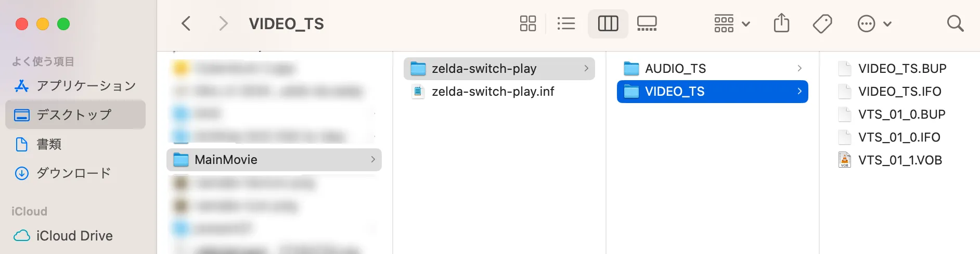Open iCloud Drive in sidebar
Screen dimensions: 980x254
click(74, 236)
